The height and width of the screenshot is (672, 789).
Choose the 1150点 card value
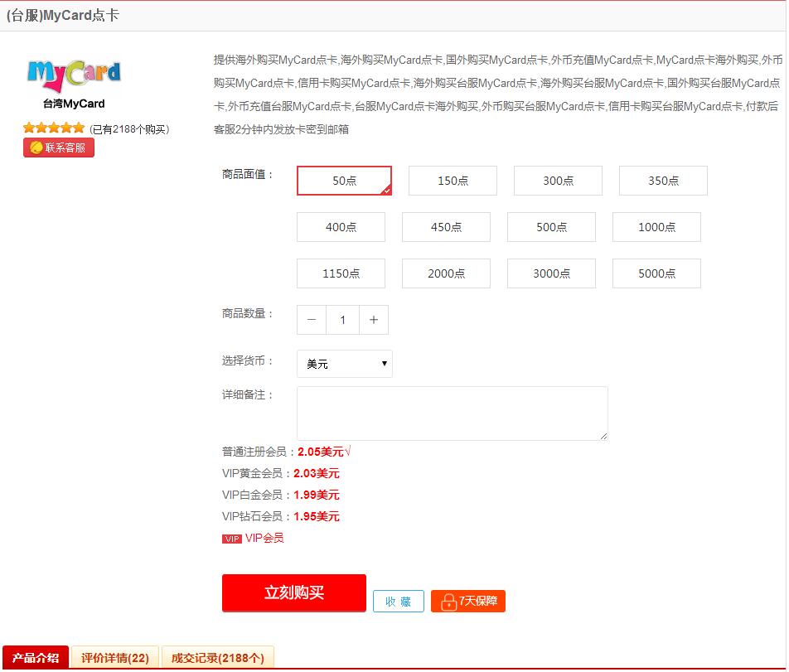(341, 273)
